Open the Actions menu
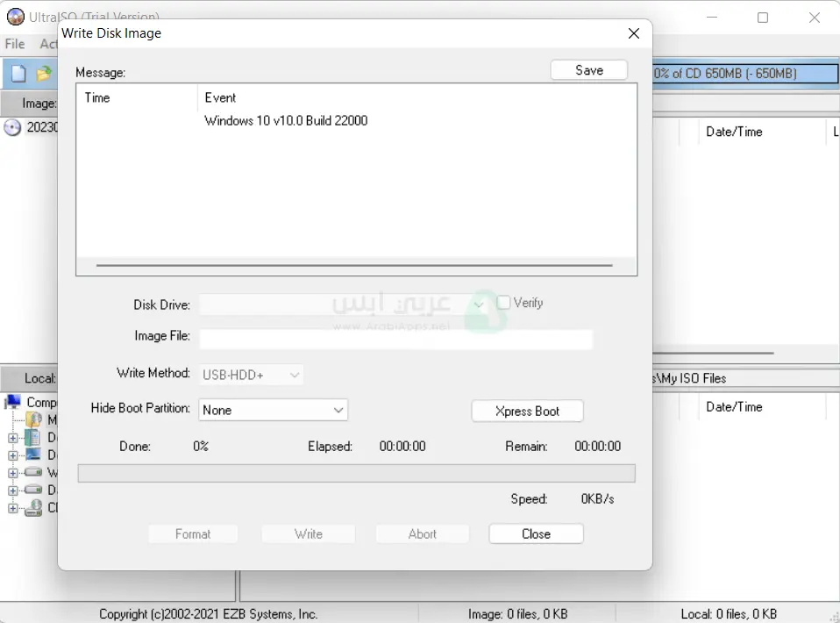 (x=48, y=44)
